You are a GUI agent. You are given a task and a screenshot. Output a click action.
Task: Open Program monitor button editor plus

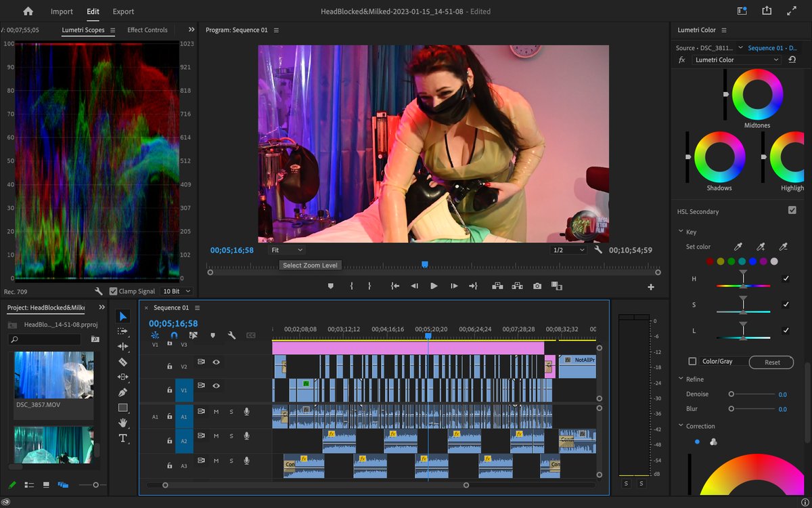pyautogui.click(x=651, y=287)
